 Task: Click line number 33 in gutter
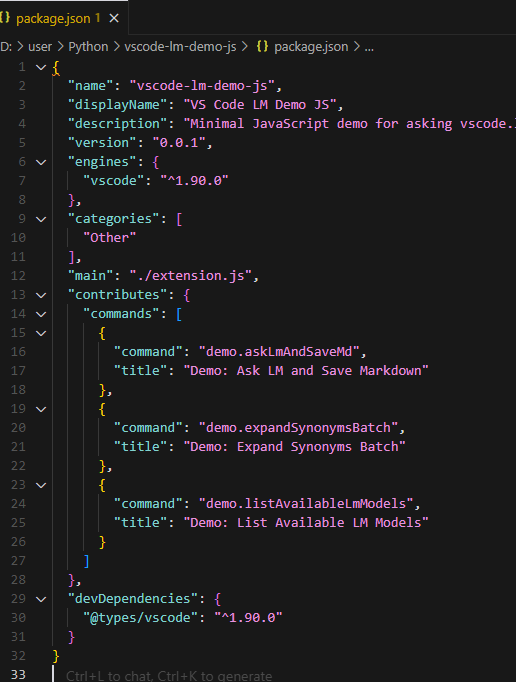click(18, 674)
